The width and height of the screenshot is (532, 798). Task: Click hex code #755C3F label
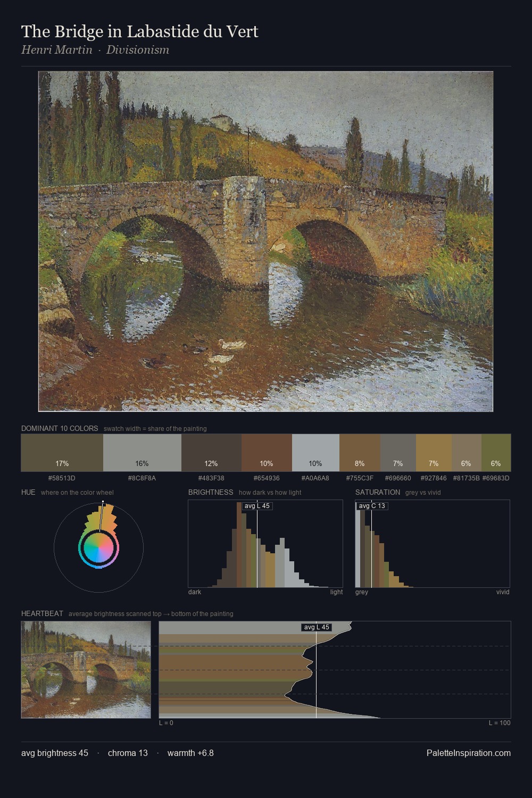click(x=360, y=478)
